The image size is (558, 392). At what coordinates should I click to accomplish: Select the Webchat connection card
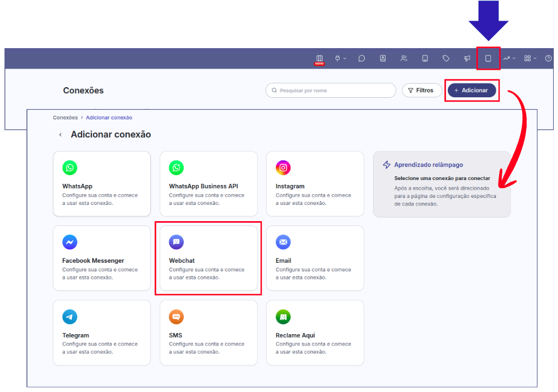[208, 258]
